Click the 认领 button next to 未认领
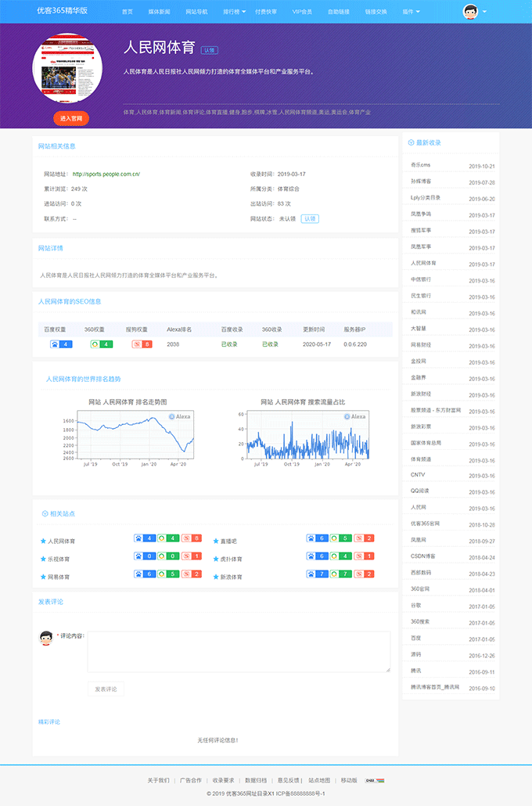The height and width of the screenshot is (806, 532). pos(310,219)
